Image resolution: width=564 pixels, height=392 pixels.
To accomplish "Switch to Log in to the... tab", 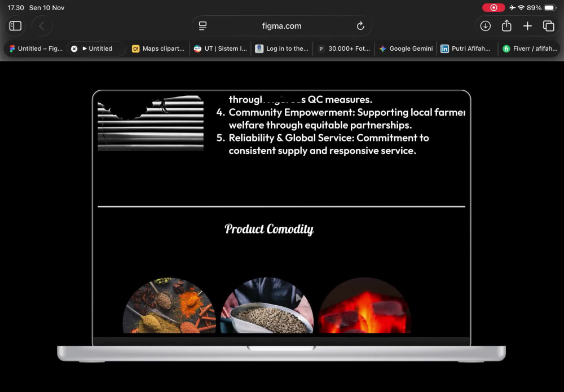I will (282, 49).
